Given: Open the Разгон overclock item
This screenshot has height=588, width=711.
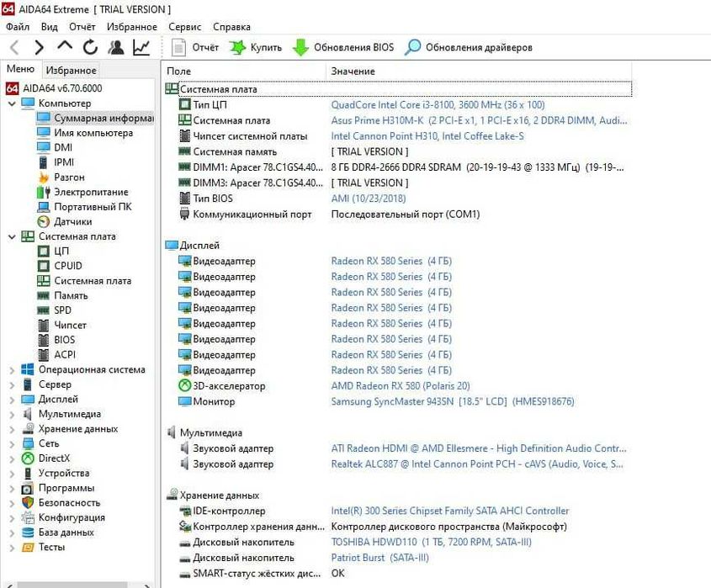Looking at the screenshot, I should pos(61,177).
